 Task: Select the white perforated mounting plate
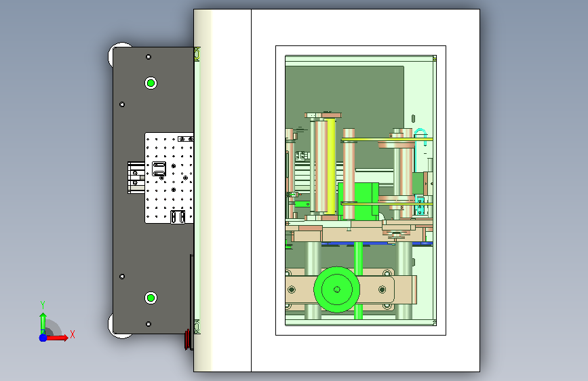coord(169,178)
